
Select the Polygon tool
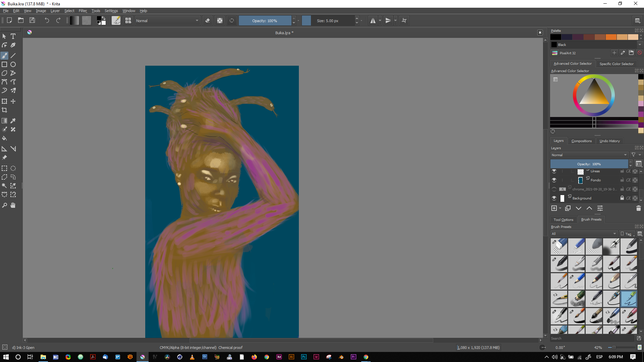[4, 73]
